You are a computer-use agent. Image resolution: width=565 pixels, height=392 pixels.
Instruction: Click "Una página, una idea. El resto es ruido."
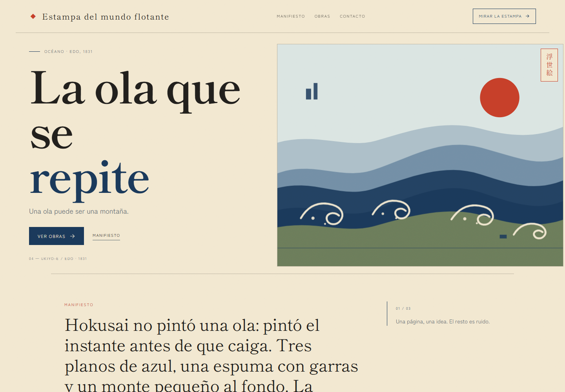(x=443, y=321)
